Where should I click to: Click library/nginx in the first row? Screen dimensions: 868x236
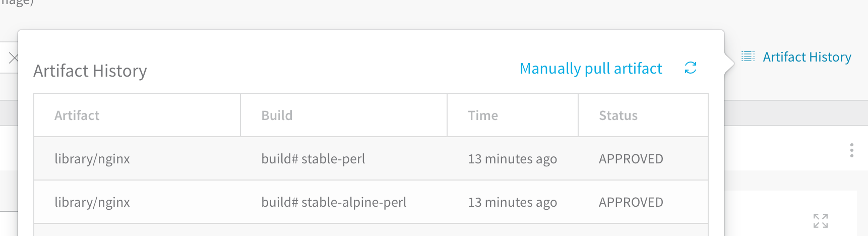click(92, 159)
